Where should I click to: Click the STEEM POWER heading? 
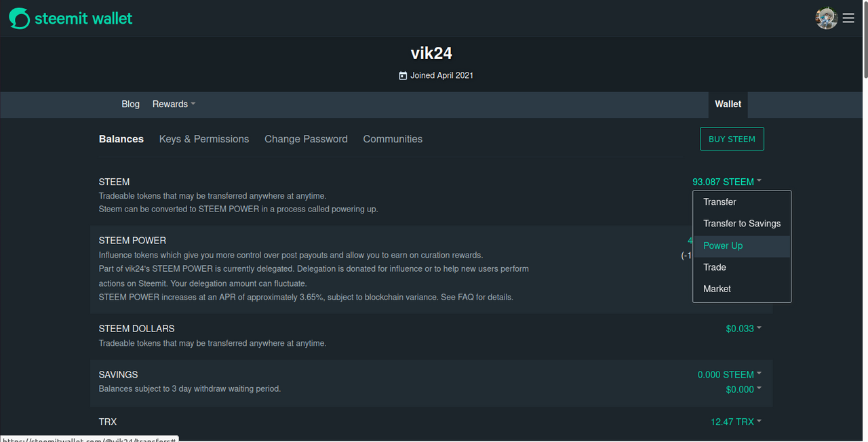point(132,241)
